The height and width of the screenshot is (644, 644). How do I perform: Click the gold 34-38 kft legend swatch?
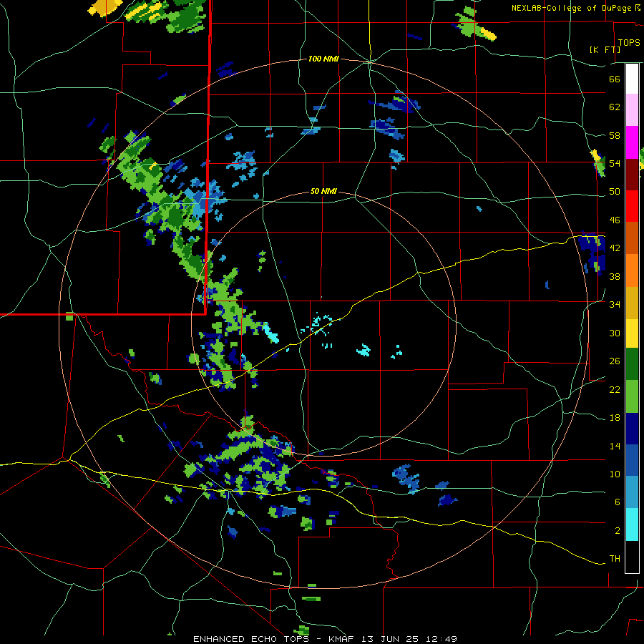[632, 303]
